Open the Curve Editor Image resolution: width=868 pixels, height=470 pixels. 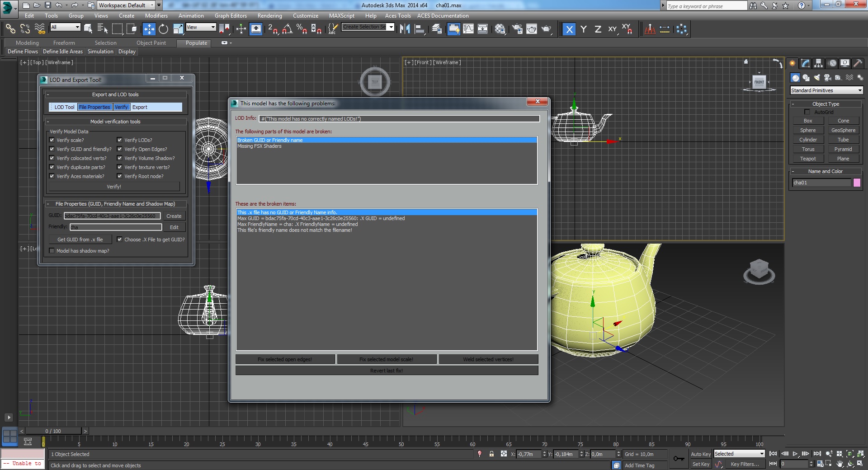[468, 29]
